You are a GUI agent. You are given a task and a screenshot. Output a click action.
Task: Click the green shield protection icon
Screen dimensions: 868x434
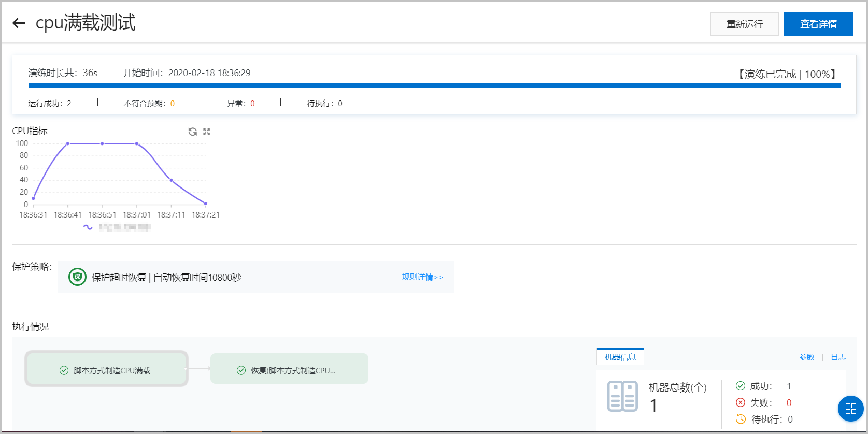[77, 277]
